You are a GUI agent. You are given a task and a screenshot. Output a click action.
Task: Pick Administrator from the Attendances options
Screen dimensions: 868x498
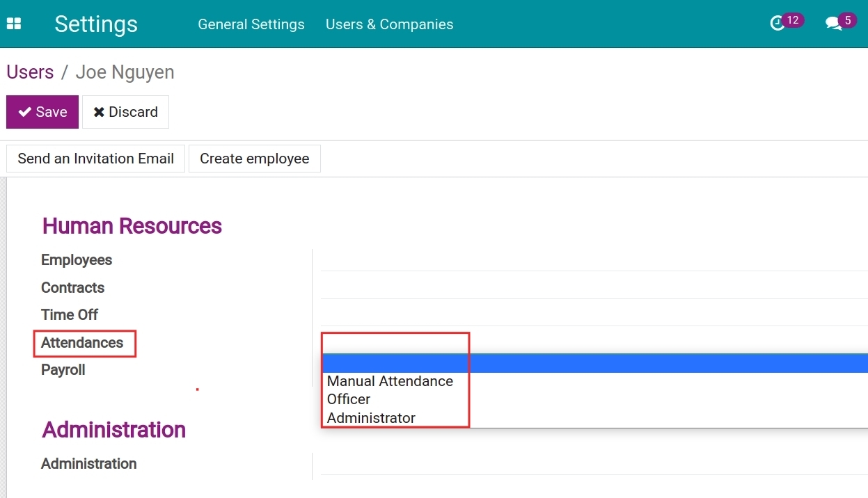(371, 418)
